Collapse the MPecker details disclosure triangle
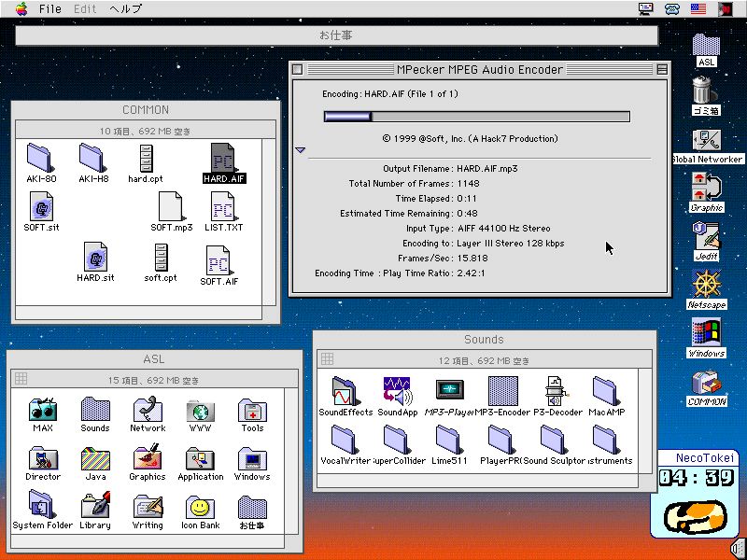 pos(300,149)
